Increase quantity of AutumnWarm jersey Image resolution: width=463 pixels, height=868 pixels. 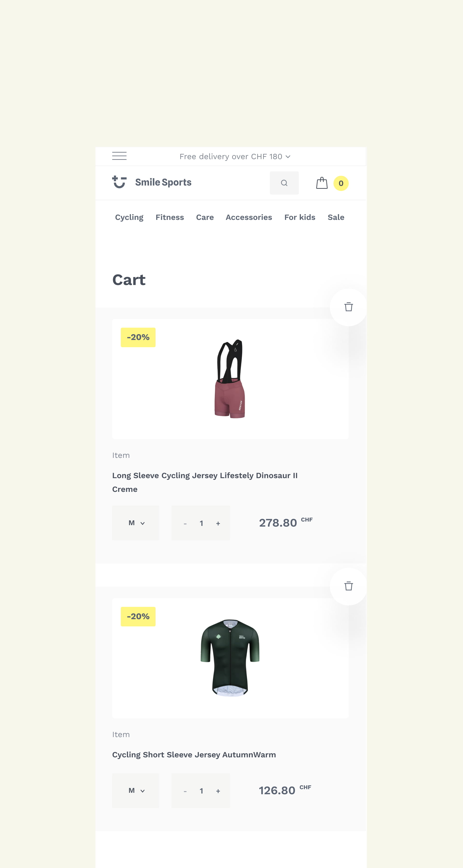(x=218, y=791)
